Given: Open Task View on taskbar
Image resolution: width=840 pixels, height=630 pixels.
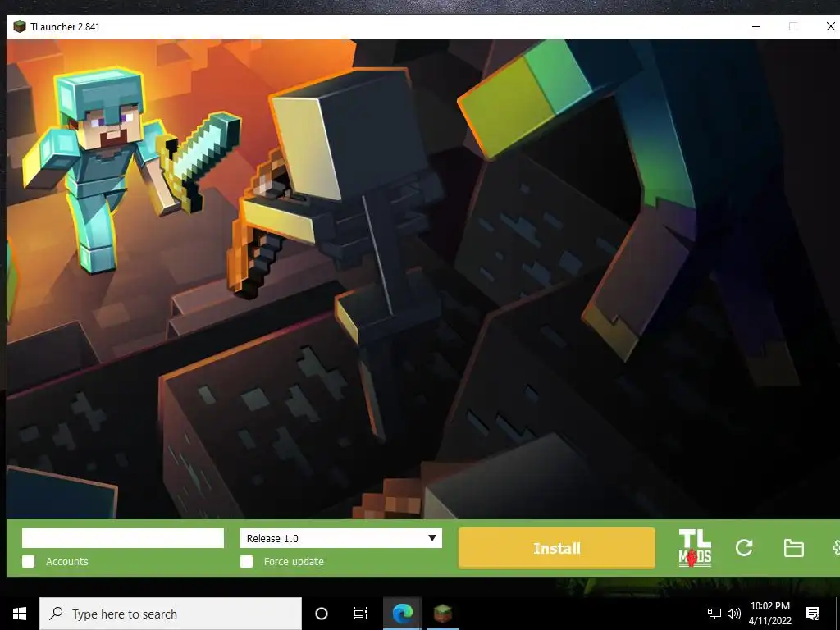Looking at the screenshot, I should [x=361, y=614].
